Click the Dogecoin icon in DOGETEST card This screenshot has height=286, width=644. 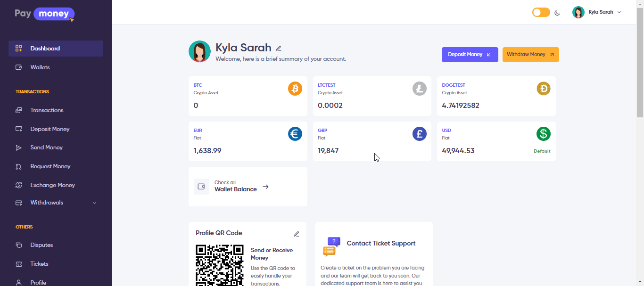[543, 89]
